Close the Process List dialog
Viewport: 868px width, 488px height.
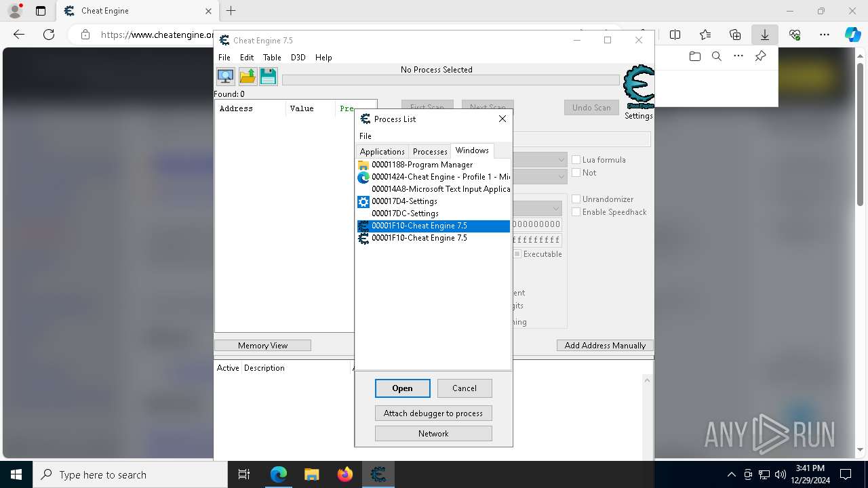coord(502,119)
